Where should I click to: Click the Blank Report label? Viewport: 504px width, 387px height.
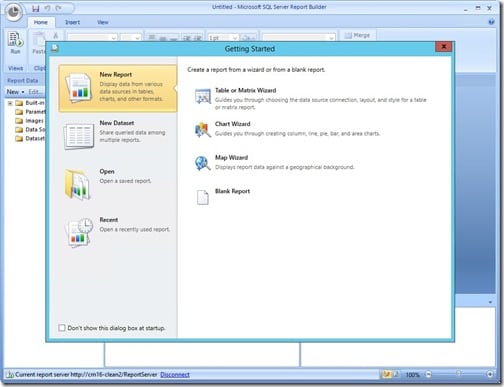[x=232, y=191]
